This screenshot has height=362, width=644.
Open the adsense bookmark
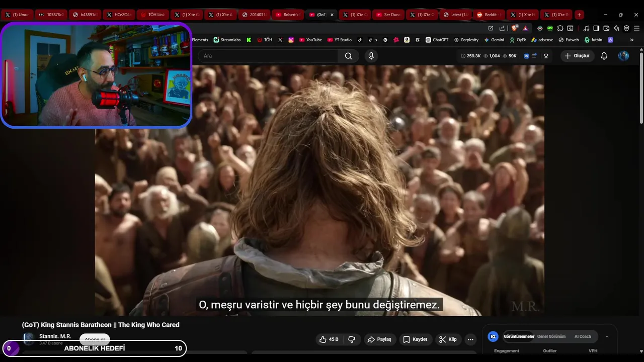pos(542,40)
